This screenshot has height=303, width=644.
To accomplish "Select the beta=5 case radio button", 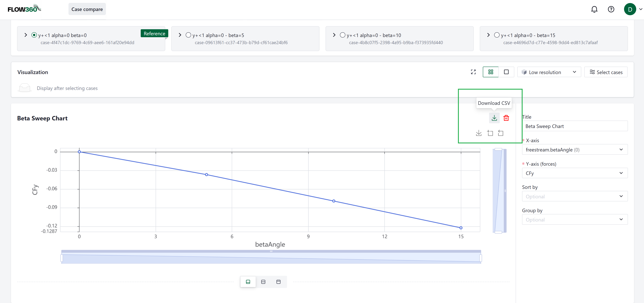I will coord(188,35).
